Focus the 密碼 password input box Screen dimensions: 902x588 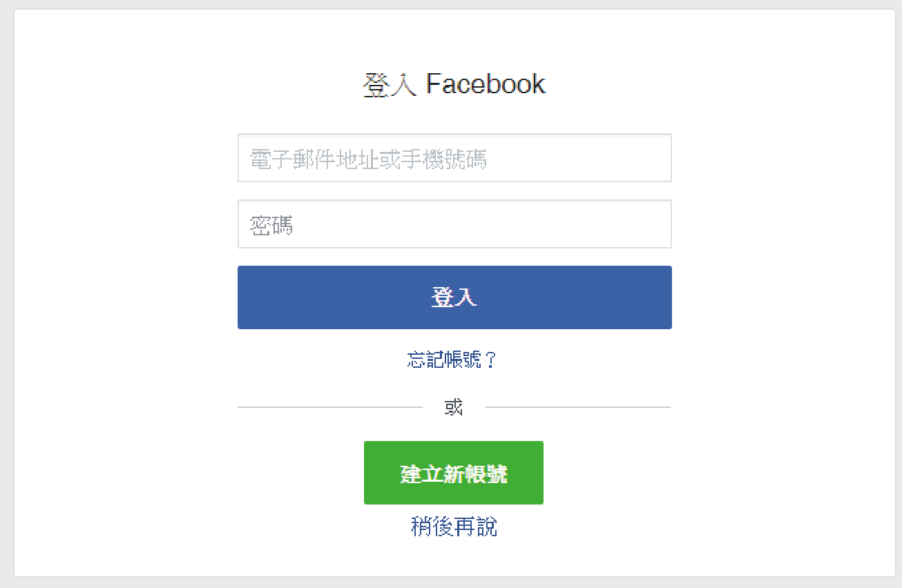tap(454, 224)
